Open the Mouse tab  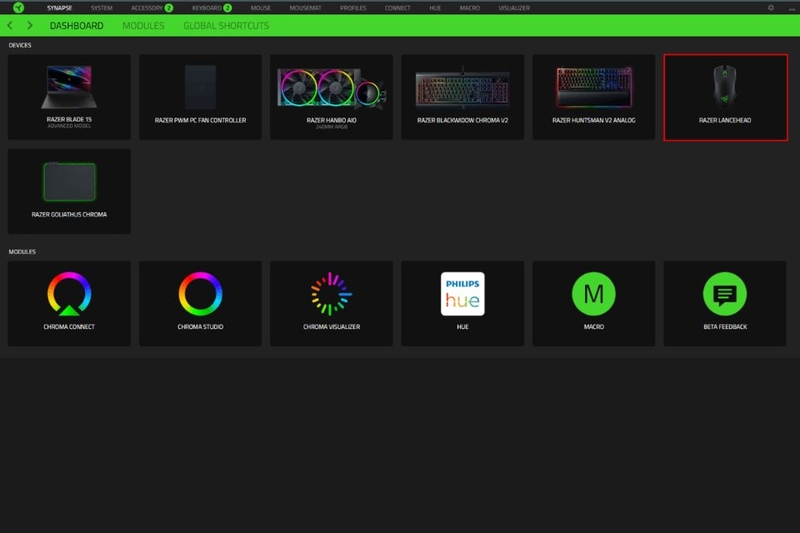[x=261, y=8]
